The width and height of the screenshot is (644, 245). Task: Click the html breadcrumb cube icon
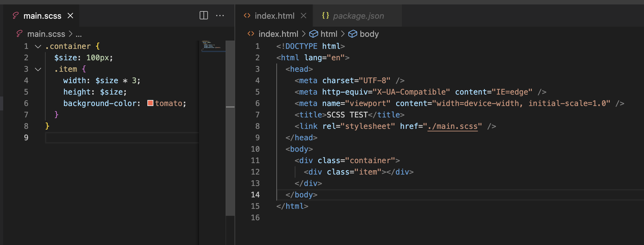pos(313,34)
